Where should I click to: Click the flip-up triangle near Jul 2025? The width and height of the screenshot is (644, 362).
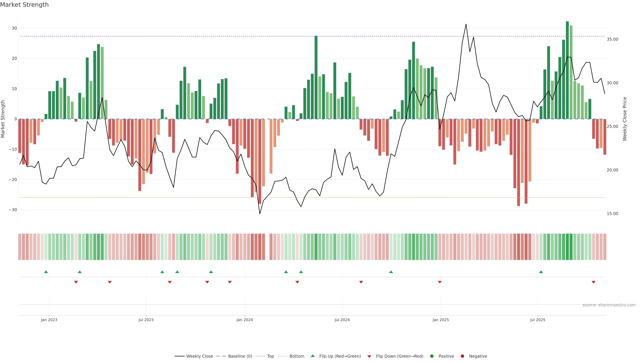pos(541,272)
